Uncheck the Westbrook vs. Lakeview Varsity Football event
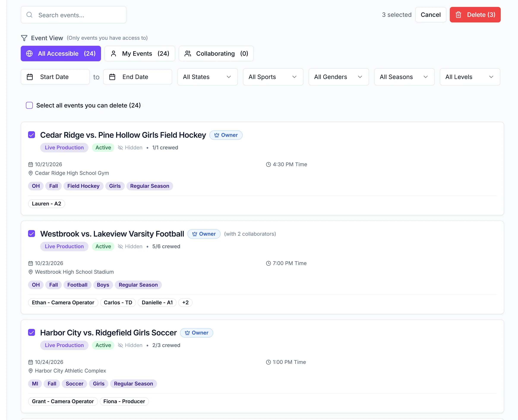 coord(32,234)
